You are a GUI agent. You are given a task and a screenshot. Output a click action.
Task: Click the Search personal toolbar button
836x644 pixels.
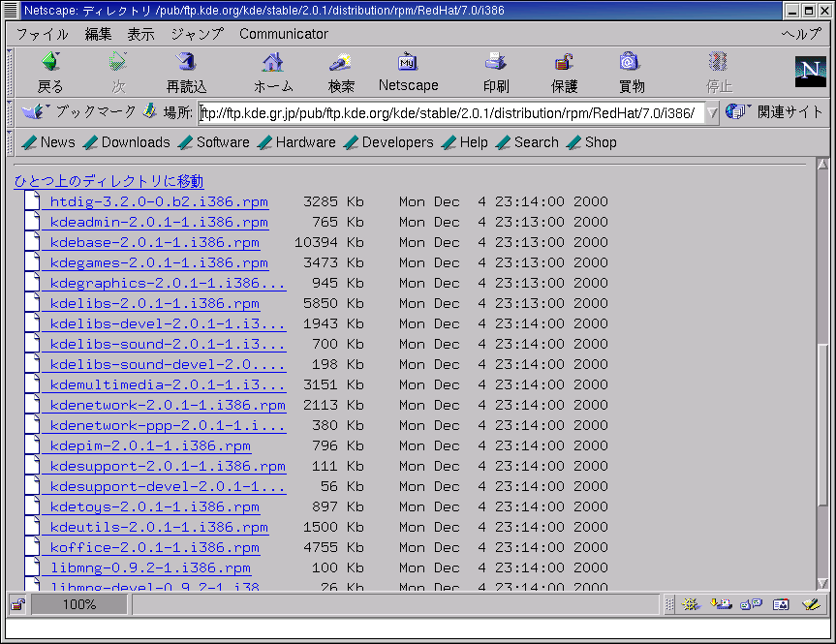pos(527,142)
